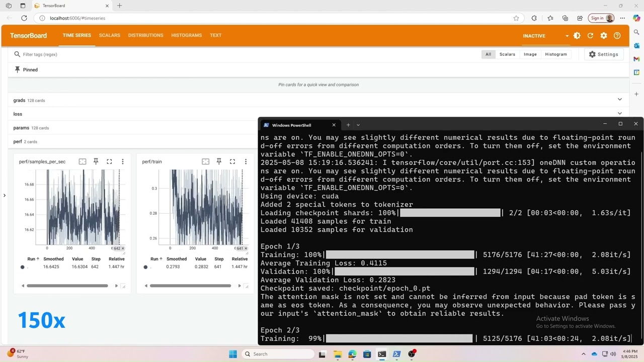Screen dimensions: 644x362
Task: Open the Windows Start button
Action: [233, 354]
